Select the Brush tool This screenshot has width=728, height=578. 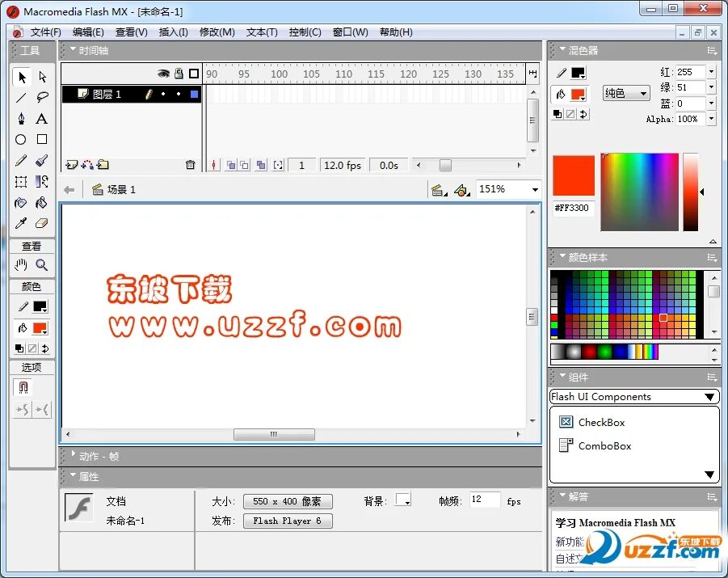[42, 160]
